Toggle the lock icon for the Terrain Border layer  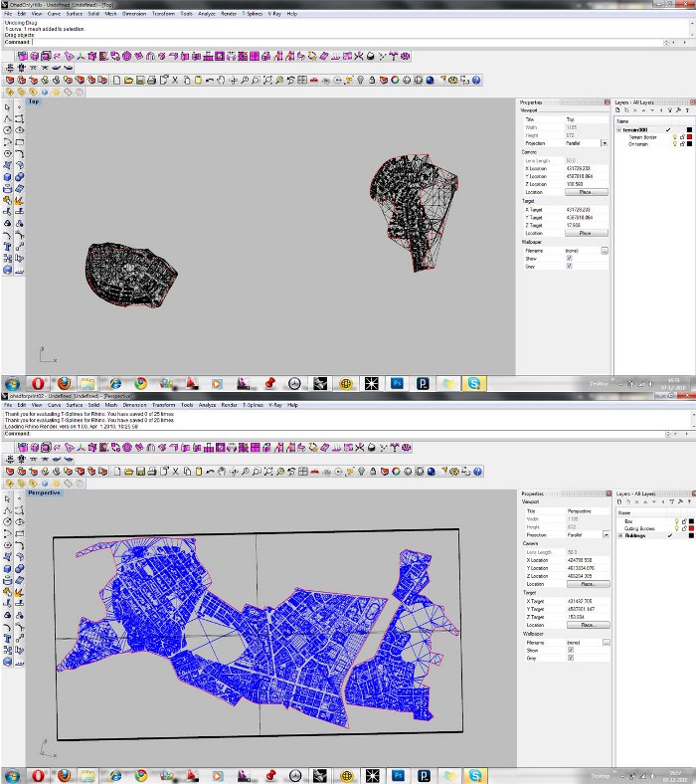pyautogui.click(x=680, y=136)
